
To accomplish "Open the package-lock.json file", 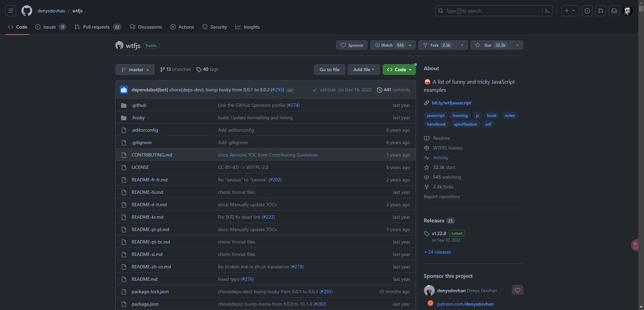I will coord(150,292).
